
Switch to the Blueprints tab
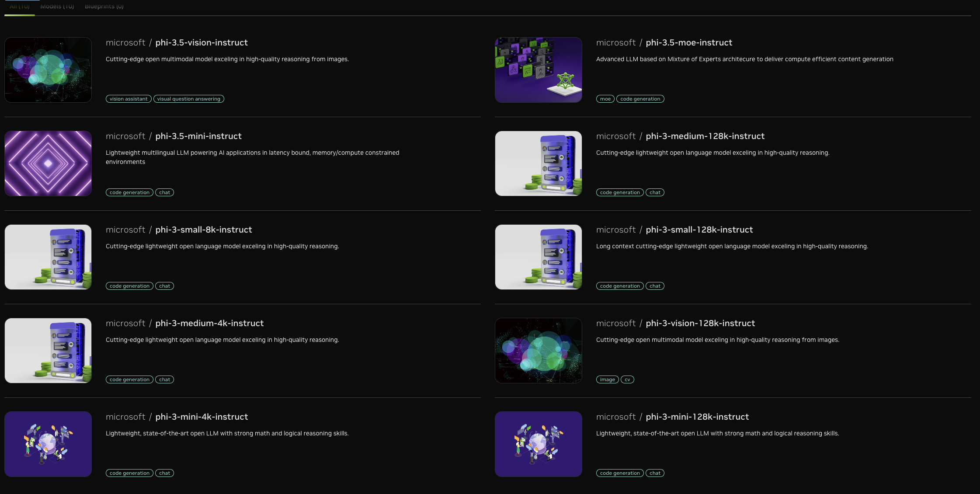tap(104, 6)
